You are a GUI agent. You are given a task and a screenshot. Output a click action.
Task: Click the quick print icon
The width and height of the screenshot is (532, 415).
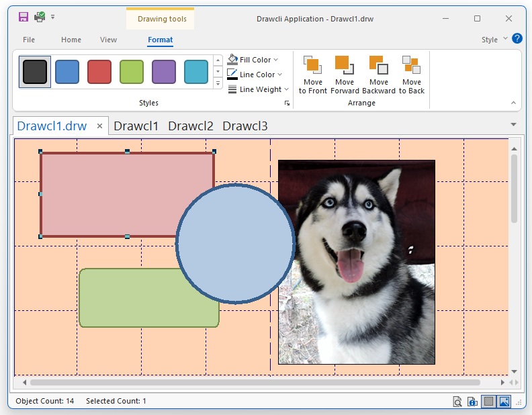coord(40,17)
